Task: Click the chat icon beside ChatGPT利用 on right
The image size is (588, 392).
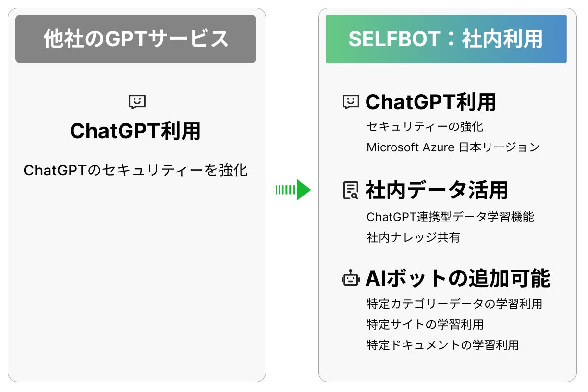Action: click(351, 102)
